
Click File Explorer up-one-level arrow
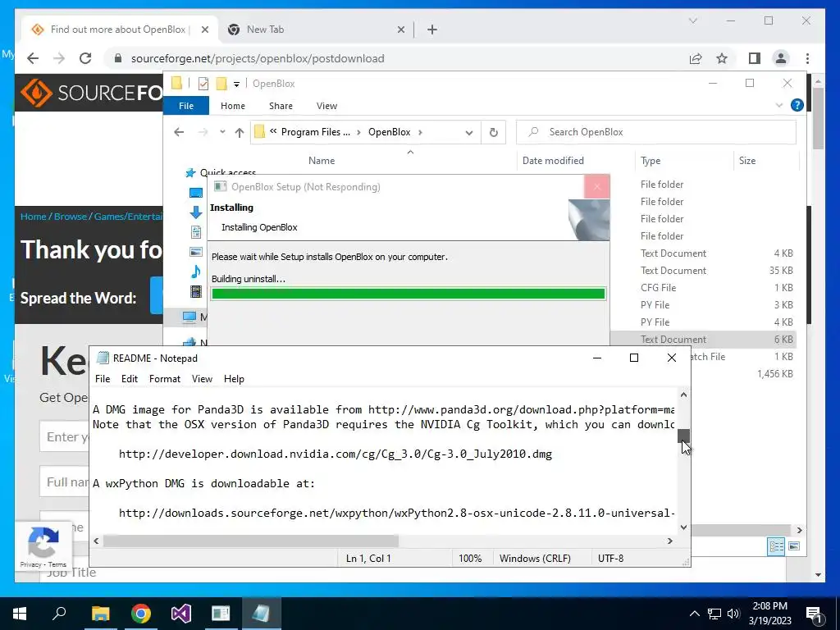pyautogui.click(x=240, y=132)
